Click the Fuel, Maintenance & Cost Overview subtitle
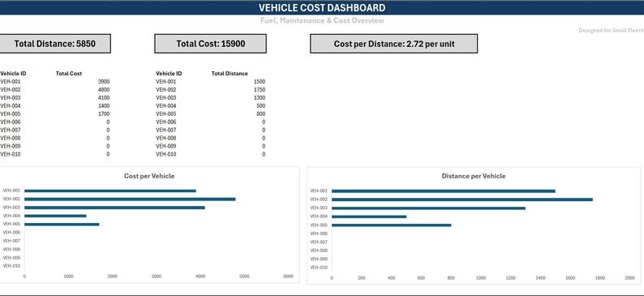644x296 pixels. pyautogui.click(x=322, y=20)
